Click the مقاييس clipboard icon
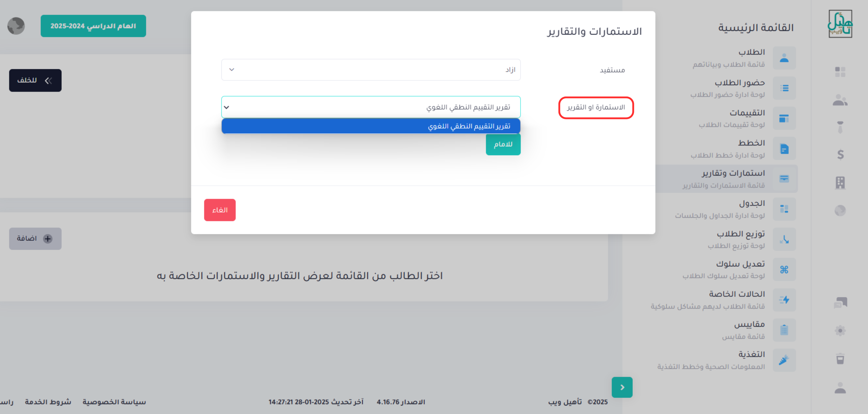Screen dimensions: 868x414 (784, 330)
